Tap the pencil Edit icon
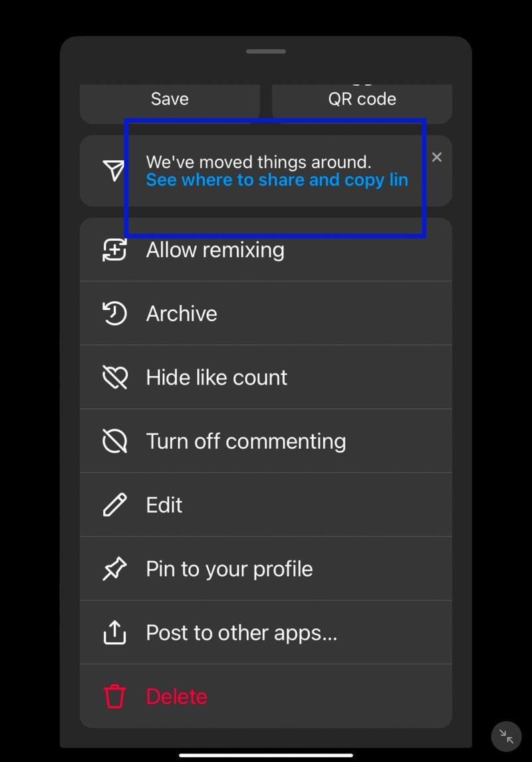 click(114, 505)
